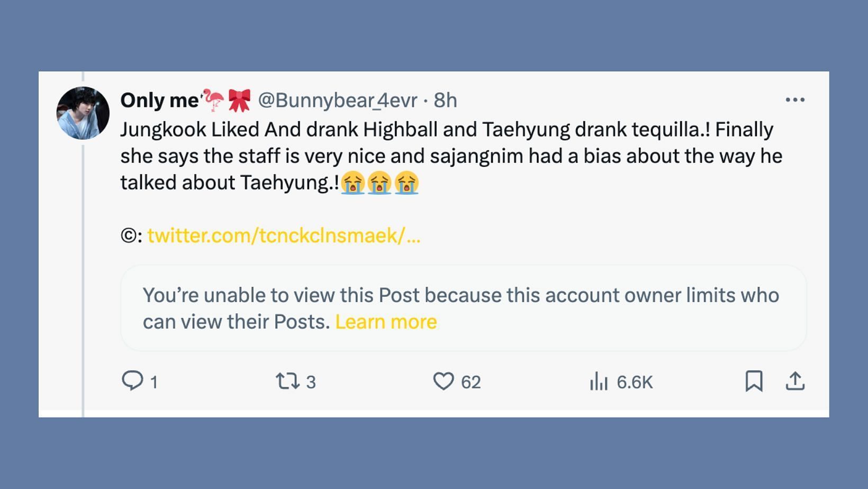Click the like count showing 62
The image size is (868, 489).
click(471, 382)
